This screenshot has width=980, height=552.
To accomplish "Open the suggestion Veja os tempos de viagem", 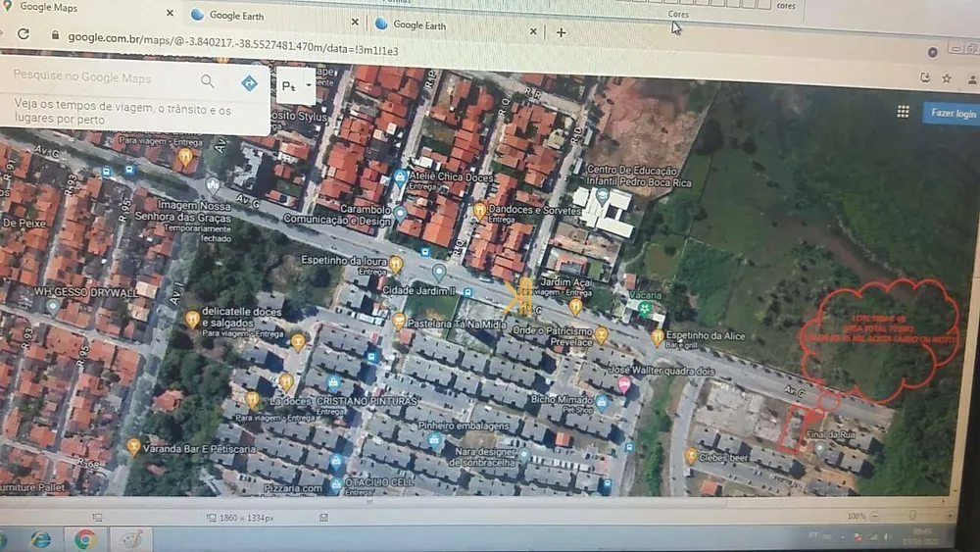I will coord(123,113).
